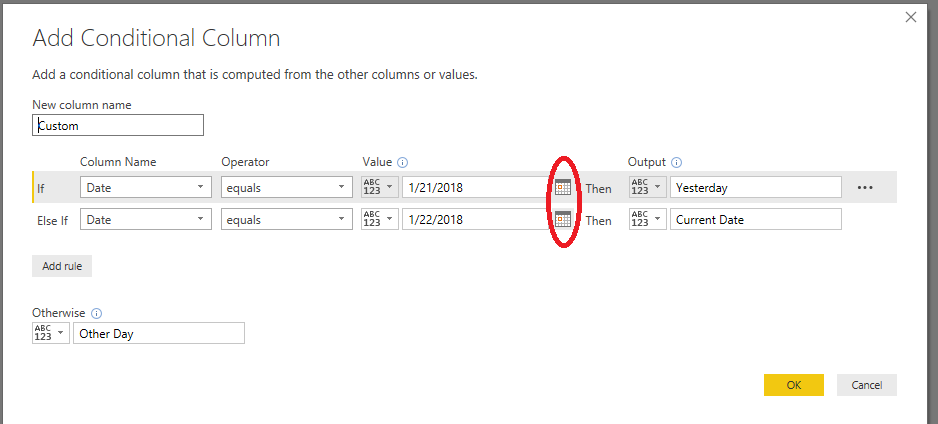Image resolution: width=938 pixels, height=424 pixels.
Task: Open Operator dropdown in If row
Action: (287, 187)
